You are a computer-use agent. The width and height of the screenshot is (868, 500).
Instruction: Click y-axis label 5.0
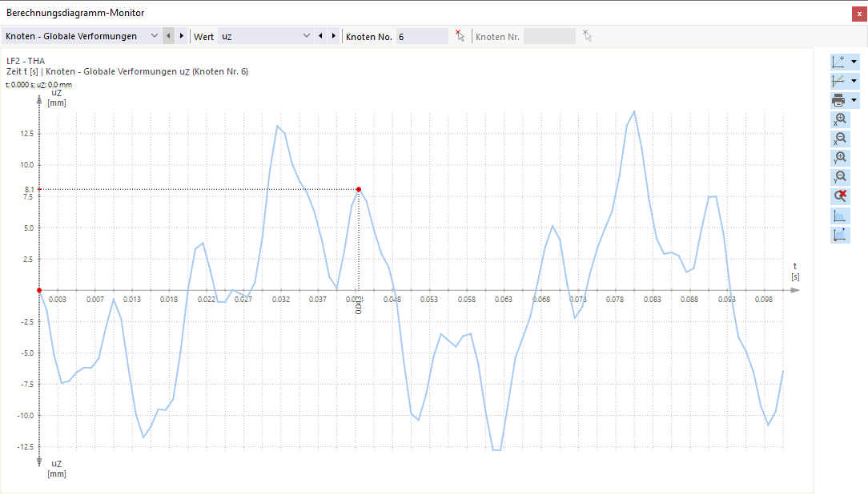[29, 228]
